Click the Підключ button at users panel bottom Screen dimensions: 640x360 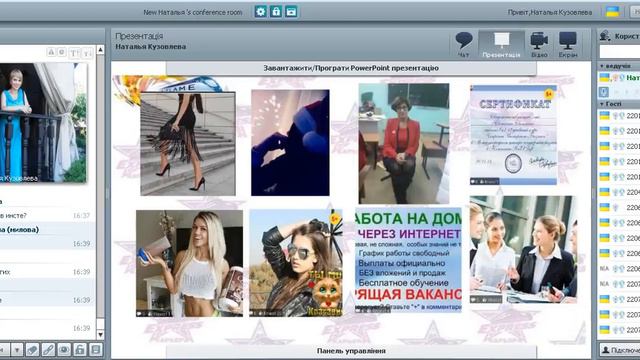tap(620, 350)
